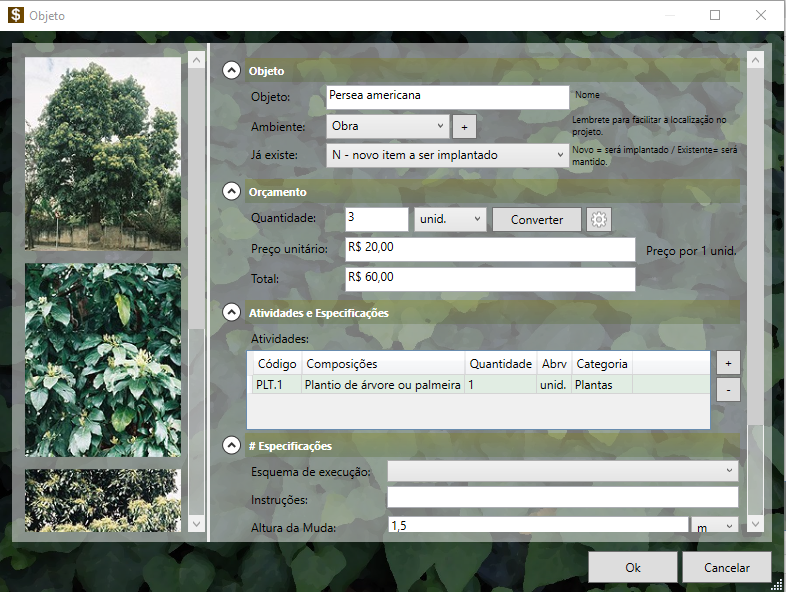Open the Esquema de execução dropdown
Image resolution: width=786 pixels, height=592 pixels.
(562, 471)
